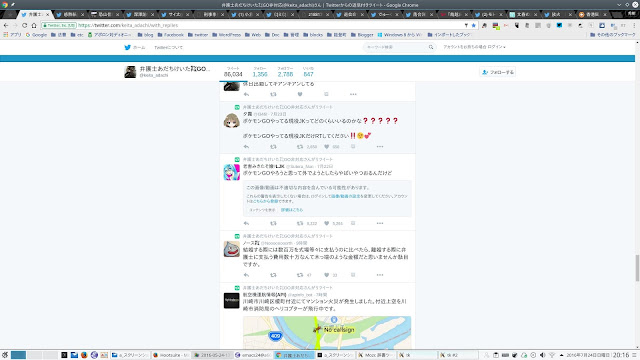This screenshot has width=640, height=360.
Task: Reply to the 現役JK tweet
Action: (x=246, y=147)
